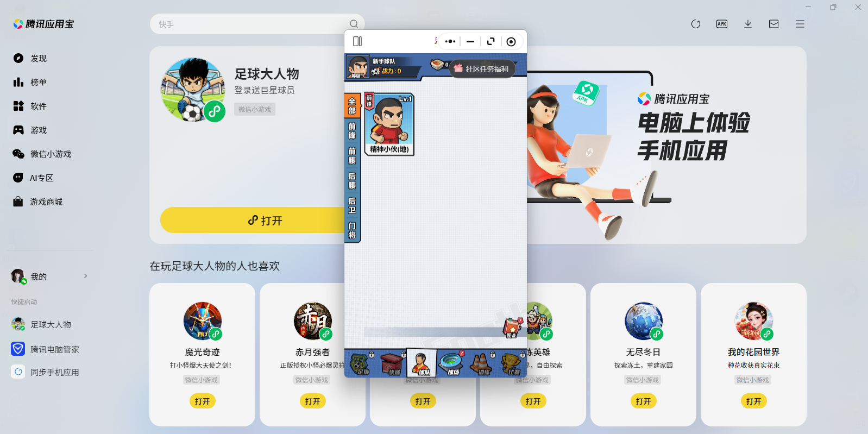Click the 快手 search input field
This screenshot has width=868, height=434.
click(x=250, y=24)
